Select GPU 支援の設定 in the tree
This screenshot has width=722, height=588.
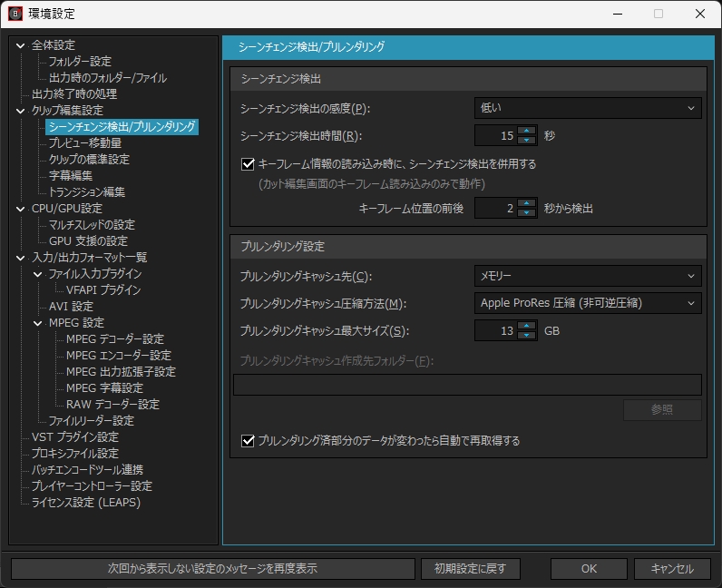(x=88, y=241)
